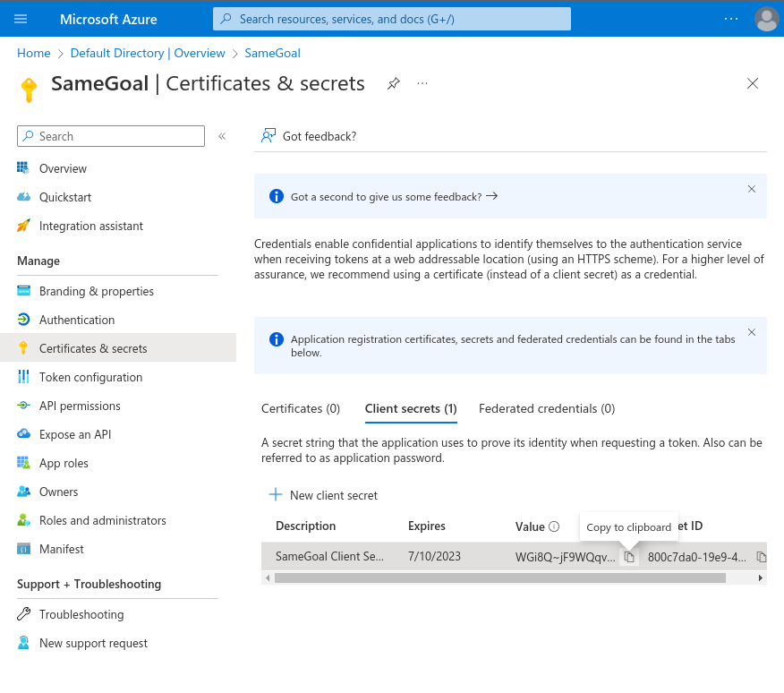Click the Expose an API cloud icon
784x693 pixels.
click(x=23, y=434)
